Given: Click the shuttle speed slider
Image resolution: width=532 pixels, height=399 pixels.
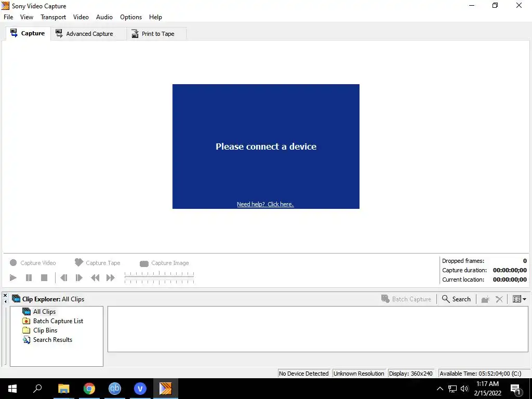Looking at the screenshot, I should 159,277.
